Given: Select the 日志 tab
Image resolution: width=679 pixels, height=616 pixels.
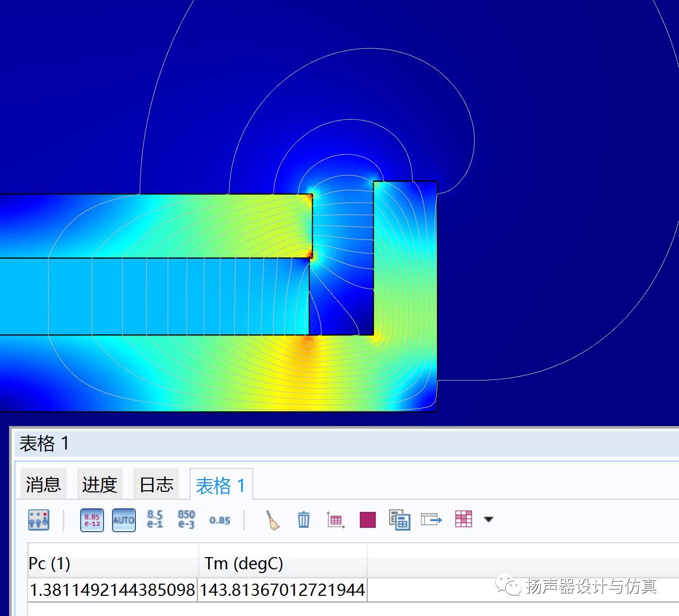Looking at the screenshot, I should (156, 484).
